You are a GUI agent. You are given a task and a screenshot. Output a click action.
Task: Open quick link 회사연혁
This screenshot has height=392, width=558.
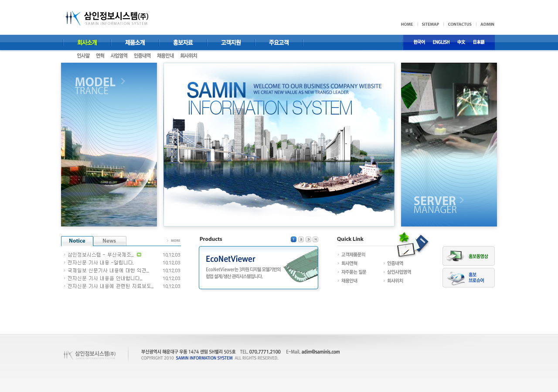(349, 264)
